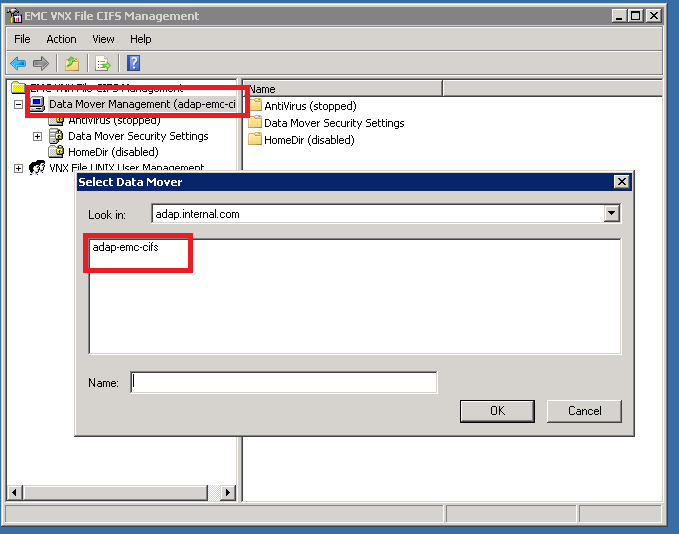Image resolution: width=679 pixels, height=534 pixels.
Task: Open the View menu
Action: [103, 39]
